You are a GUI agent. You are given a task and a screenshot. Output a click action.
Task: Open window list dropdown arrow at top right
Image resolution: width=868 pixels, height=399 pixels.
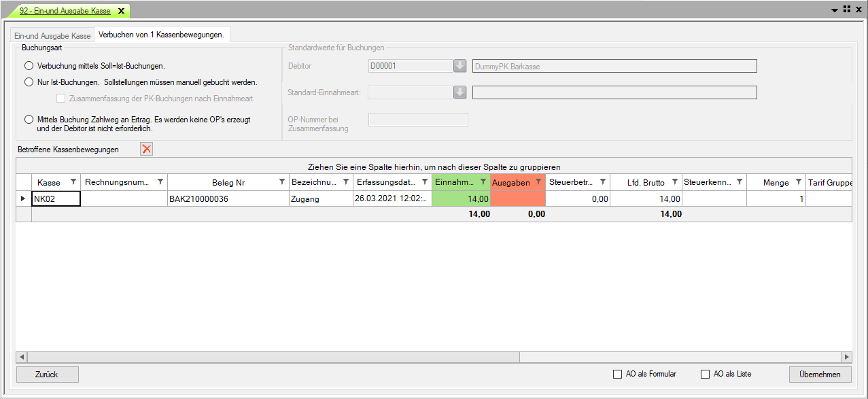[835, 10]
